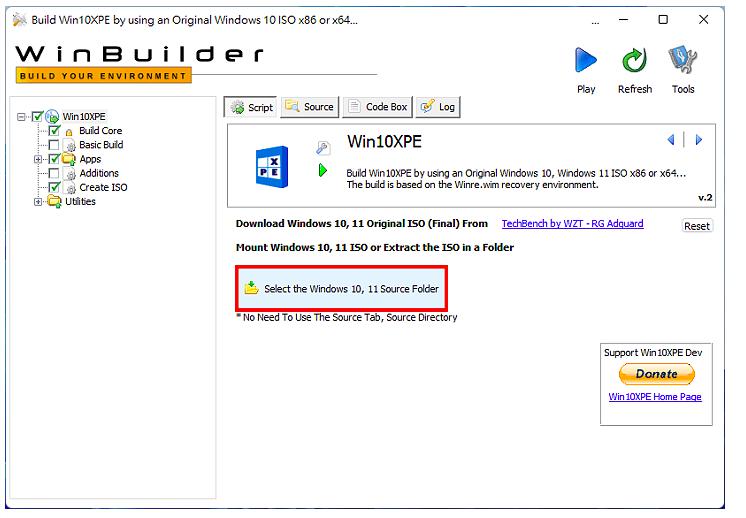Expand the Utilities tree folder
The height and width of the screenshot is (518, 746).
coord(38,201)
